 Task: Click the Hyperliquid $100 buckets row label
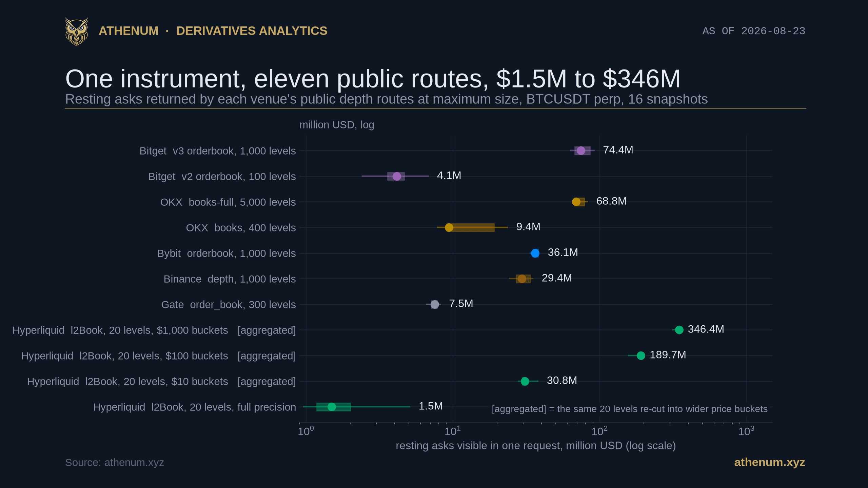(x=159, y=356)
